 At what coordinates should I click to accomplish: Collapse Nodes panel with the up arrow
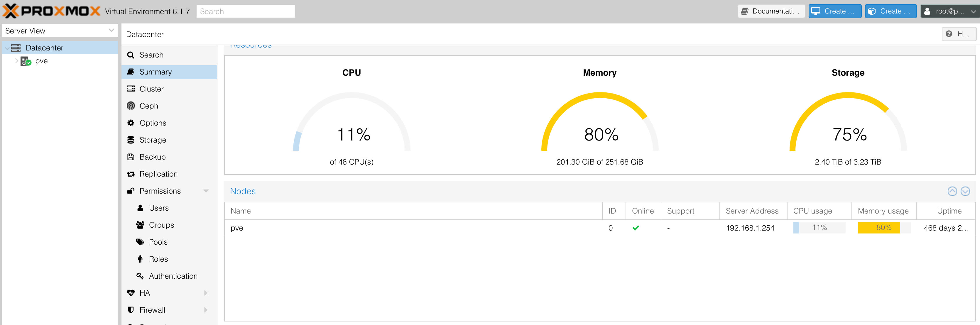point(952,191)
